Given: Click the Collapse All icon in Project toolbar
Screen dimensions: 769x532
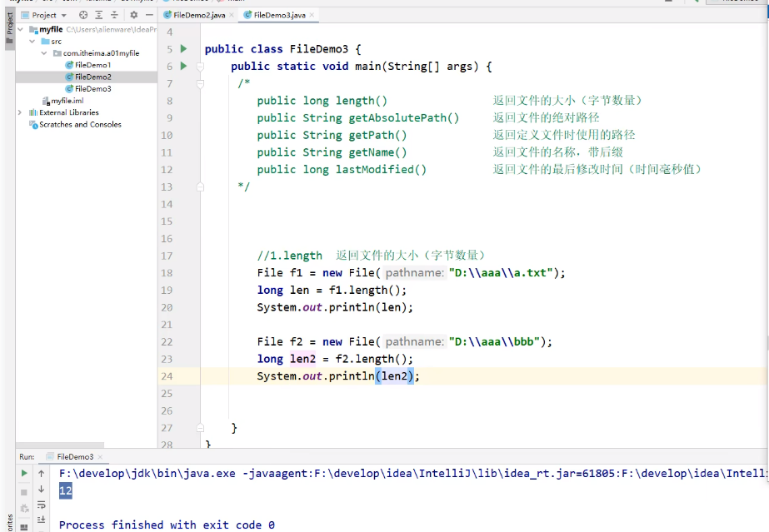Looking at the screenshot, I should 114,15.
